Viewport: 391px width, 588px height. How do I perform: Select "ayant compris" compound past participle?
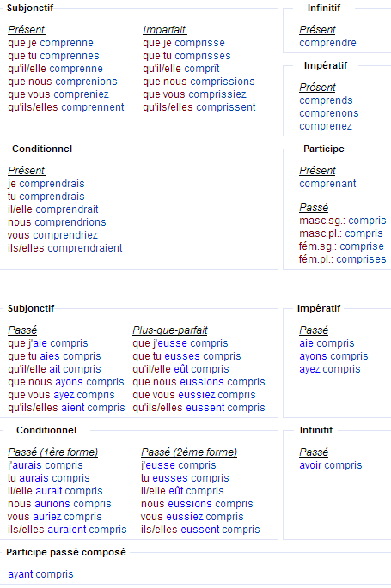pyautogui.click(x=40, y=574)
